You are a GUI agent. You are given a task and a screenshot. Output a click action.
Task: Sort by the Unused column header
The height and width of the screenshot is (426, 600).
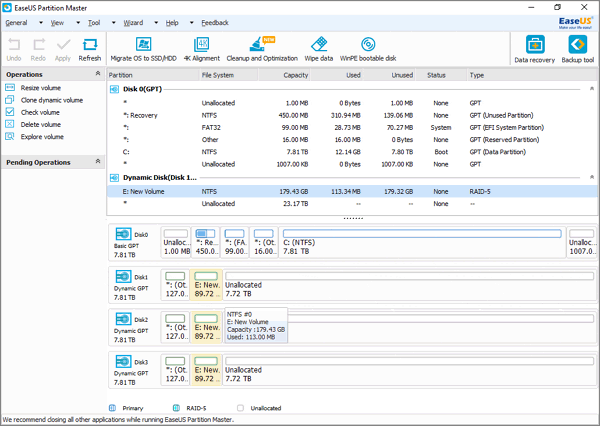point(389,75)
